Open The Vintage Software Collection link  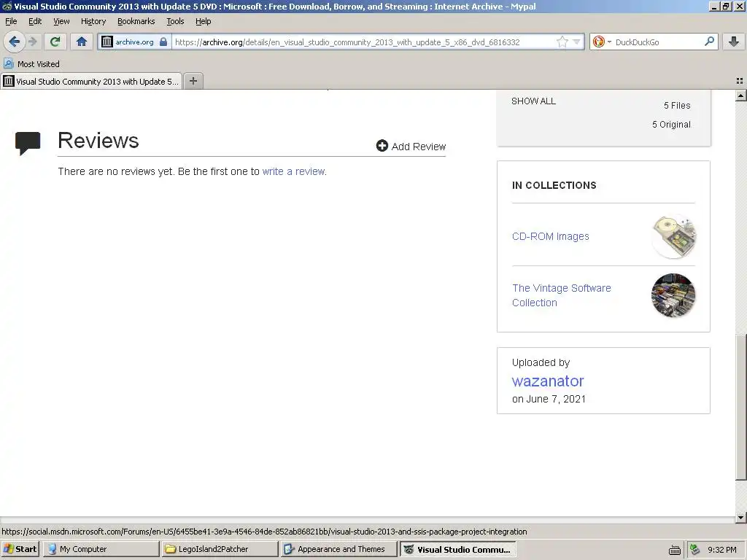point(561,295)
